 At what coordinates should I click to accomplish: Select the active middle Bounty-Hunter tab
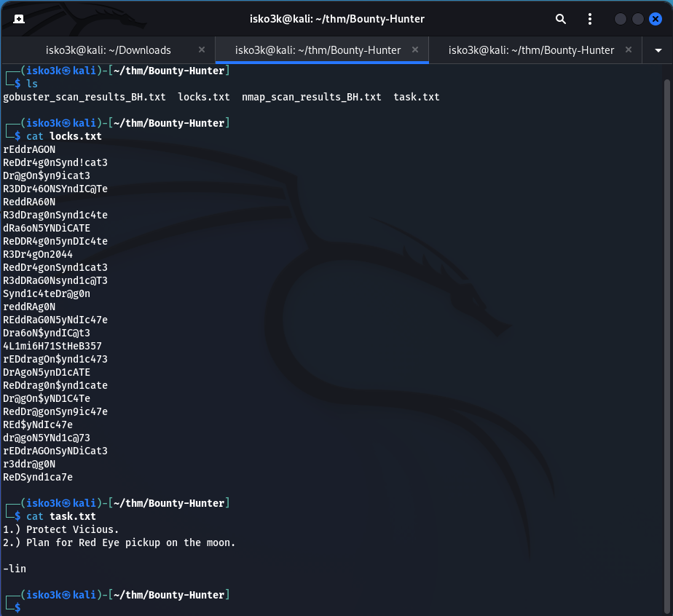318,50
